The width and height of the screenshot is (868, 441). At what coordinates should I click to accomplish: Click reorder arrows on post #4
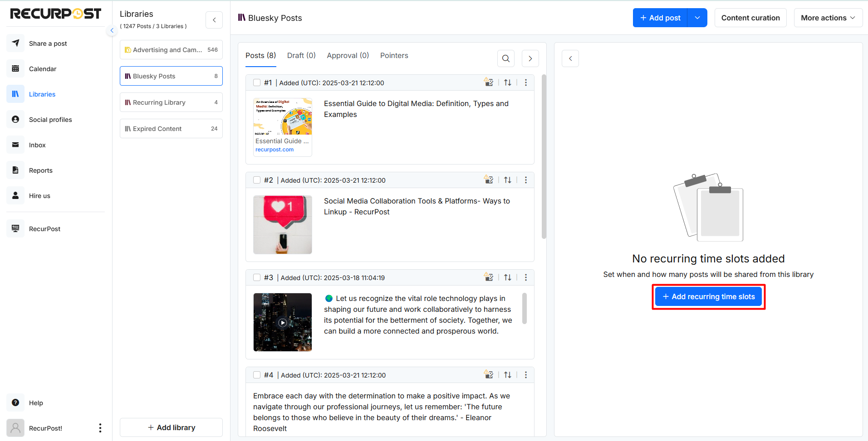pyautogui.click(x=508, y=375)
